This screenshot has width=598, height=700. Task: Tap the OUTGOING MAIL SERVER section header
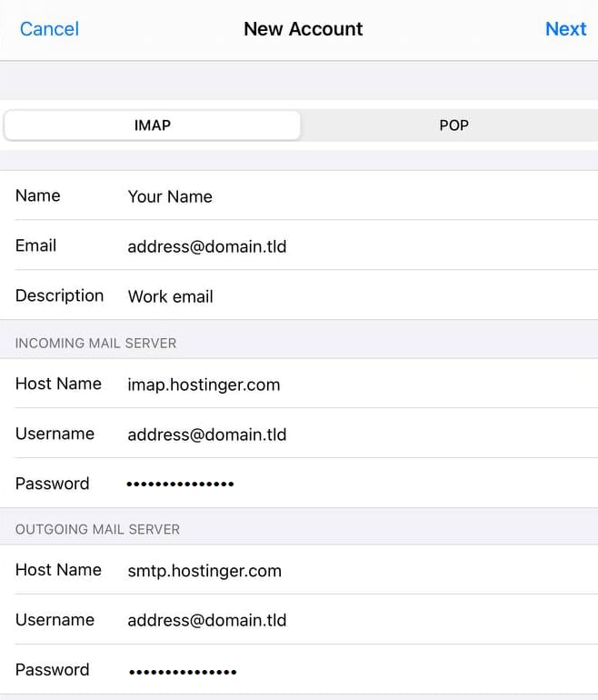pyautogui.click(x=97, y=529)
